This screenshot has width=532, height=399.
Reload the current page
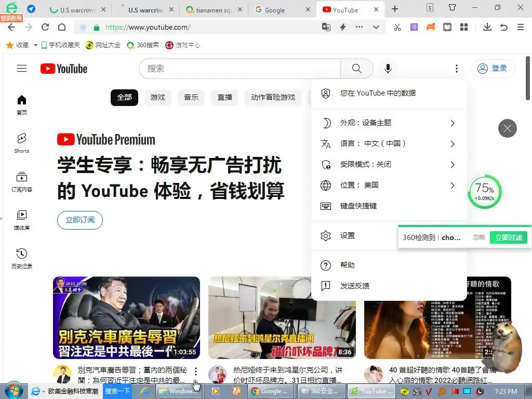click(x=45, y=27)
